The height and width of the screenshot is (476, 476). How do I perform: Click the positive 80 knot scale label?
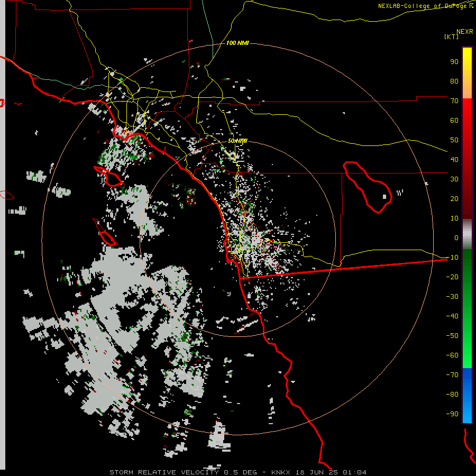(454, 81)
